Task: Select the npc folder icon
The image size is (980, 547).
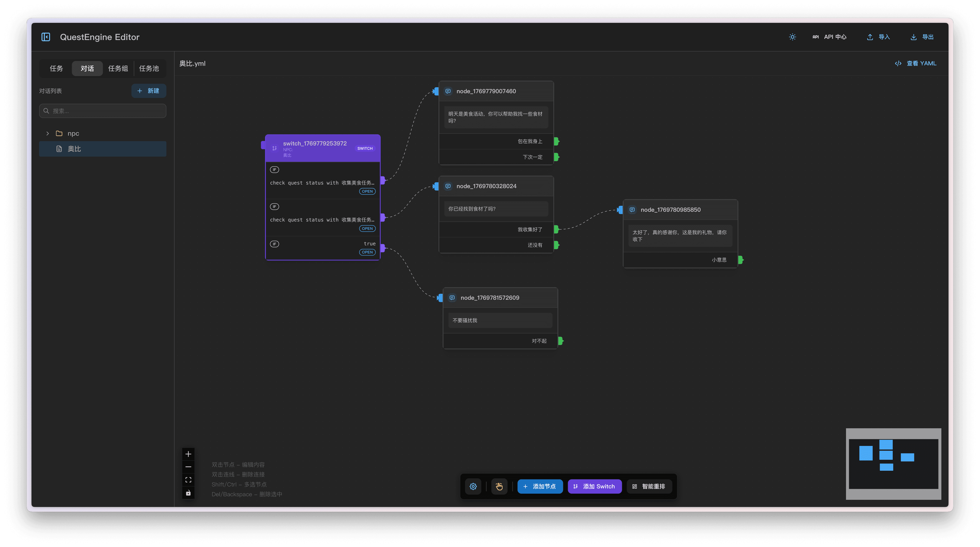Action: point(59,133)
